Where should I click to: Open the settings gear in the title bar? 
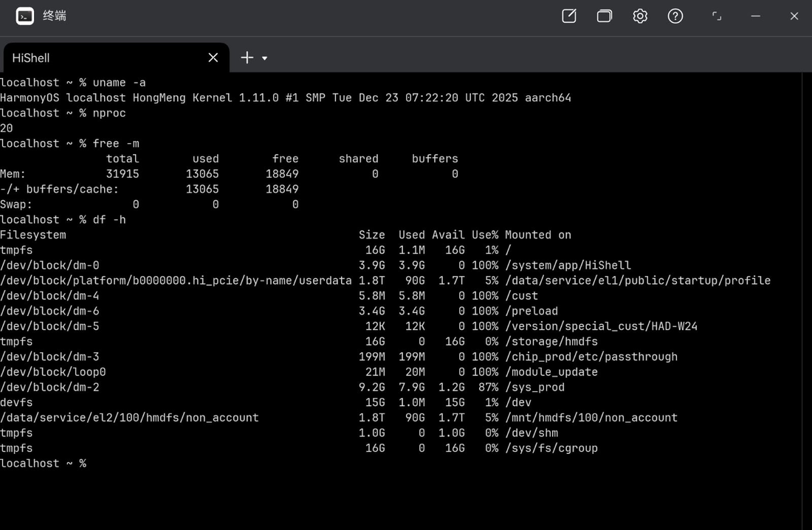tap(639, 16)
